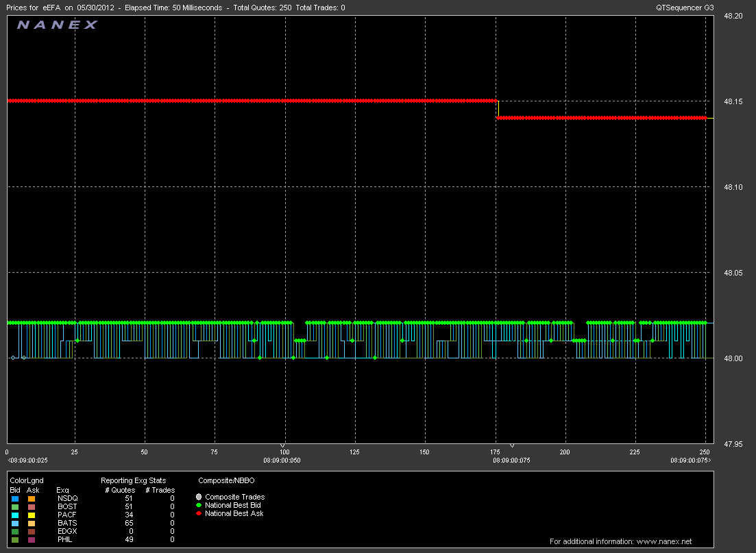Click the NSDQ quote count 51

coord(129,498)
